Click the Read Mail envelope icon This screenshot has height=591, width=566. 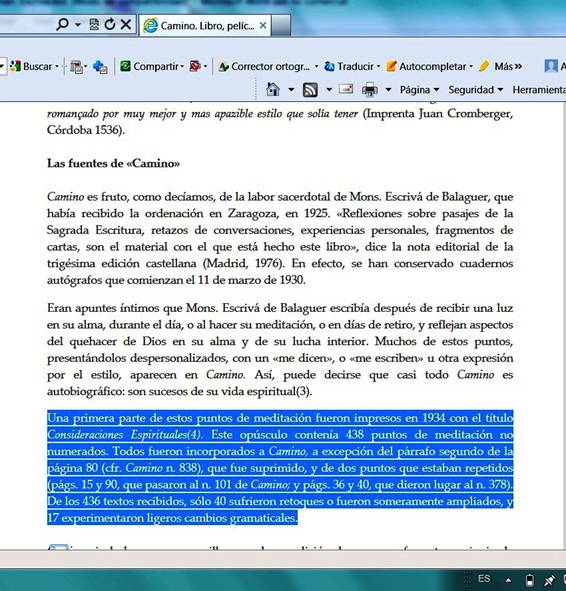(346, 89)
